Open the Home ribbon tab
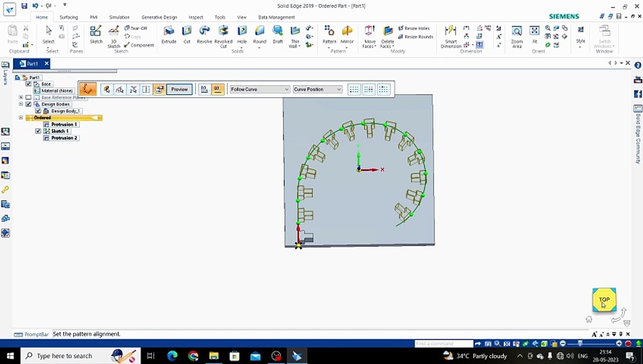This screenshot has height=364, width=643. [x=41, y=17]
